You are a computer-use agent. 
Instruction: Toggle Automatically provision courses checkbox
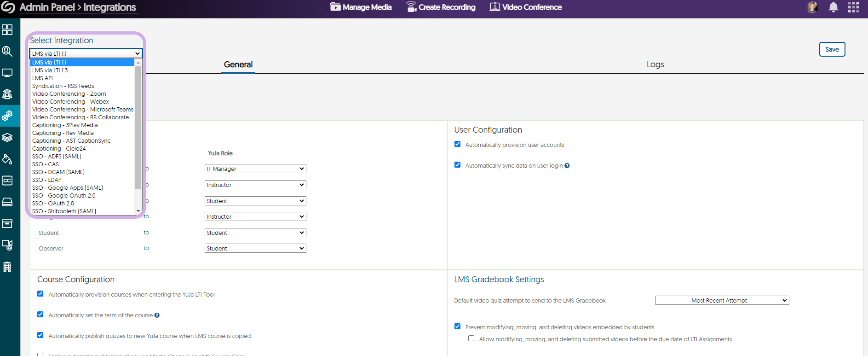click(x=40, y=294)
